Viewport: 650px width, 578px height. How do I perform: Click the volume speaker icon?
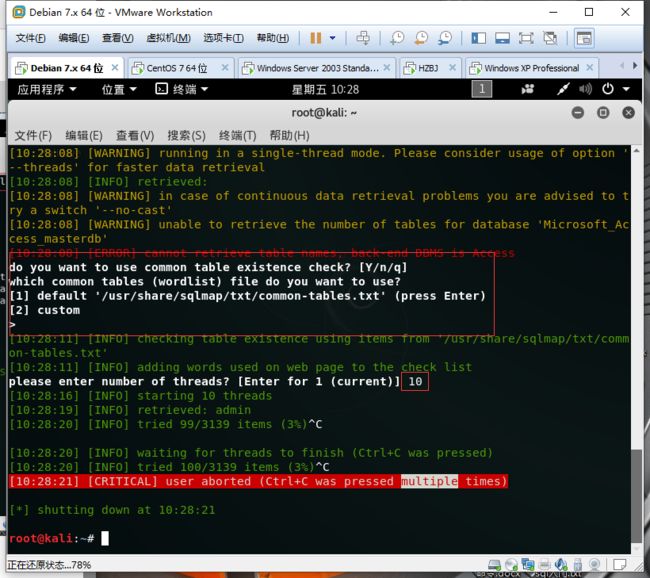(x=585, y=89)
